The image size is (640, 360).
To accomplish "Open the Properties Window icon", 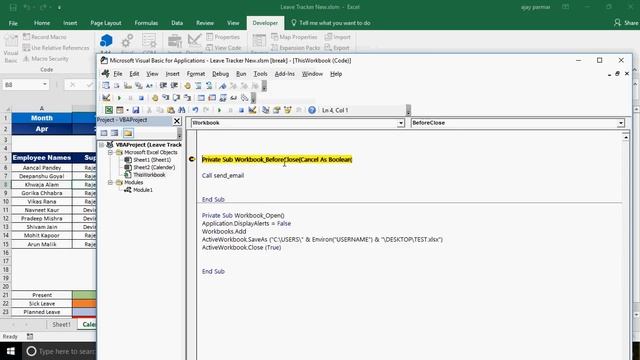I will point(277,110).
